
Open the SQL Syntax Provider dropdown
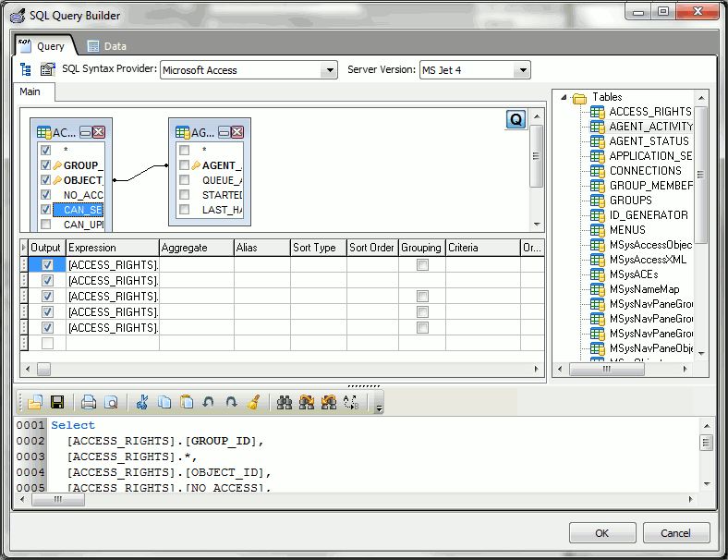(329, 70)
